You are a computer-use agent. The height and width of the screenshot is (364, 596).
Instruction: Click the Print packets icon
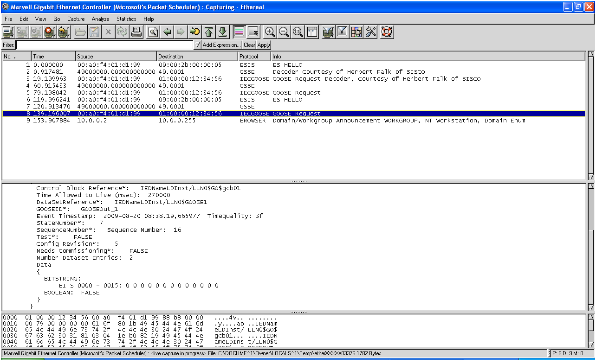[136, 32]
